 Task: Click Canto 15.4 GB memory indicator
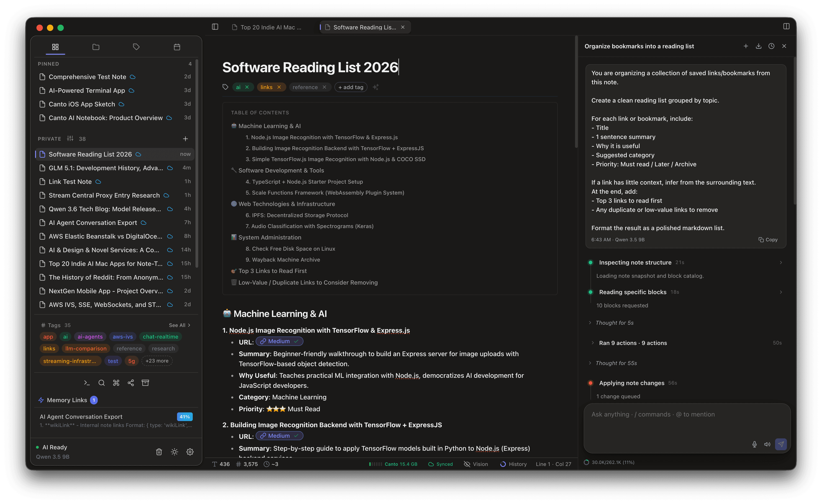click(393, 464)
